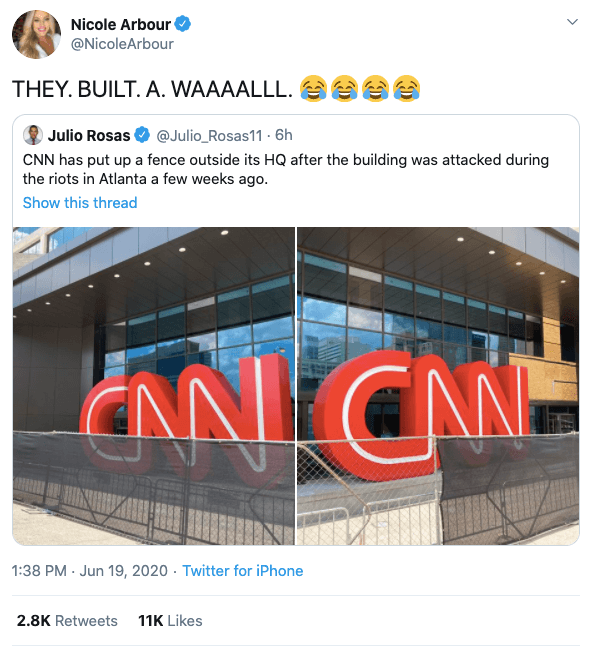Image resolution: width=594 pixels, height=646 pixels.
Task: Click the Twitter for iPhone source link
Action: pos(243,571)
